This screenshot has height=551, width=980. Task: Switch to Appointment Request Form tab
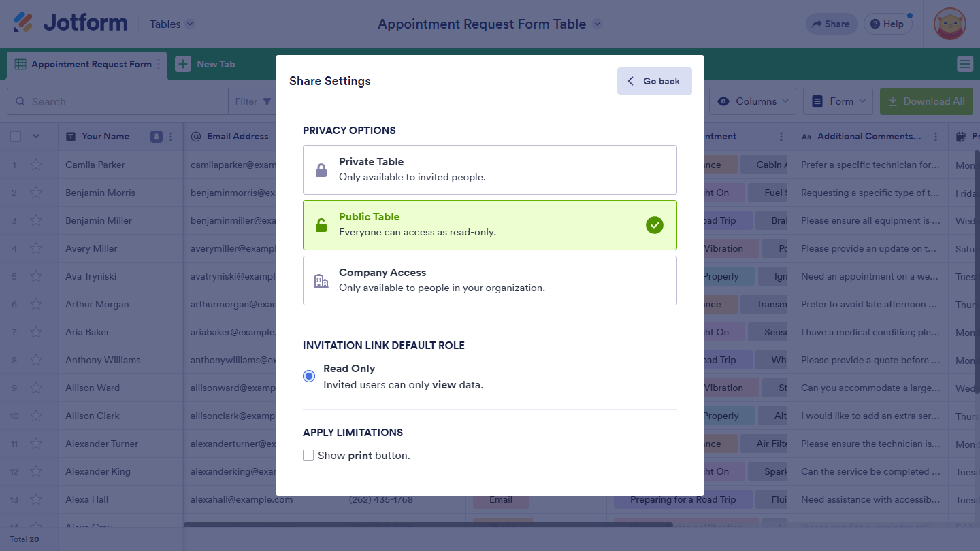coord(85,64)
